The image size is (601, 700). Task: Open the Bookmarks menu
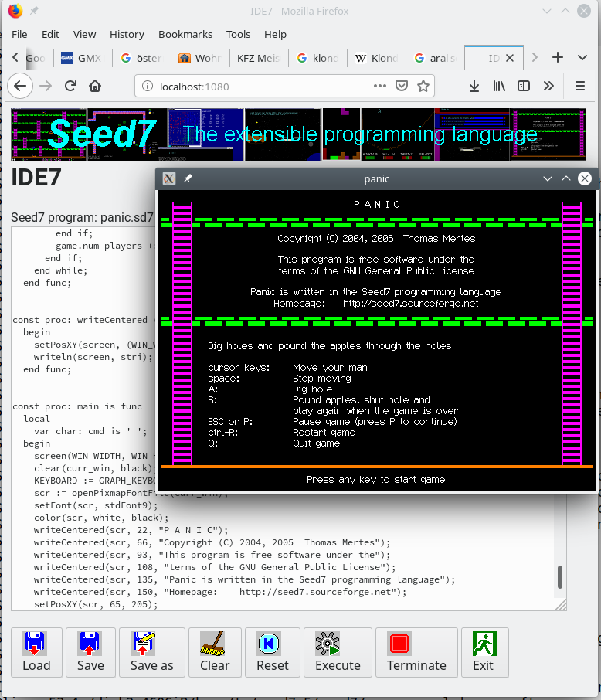coord(185,34)
